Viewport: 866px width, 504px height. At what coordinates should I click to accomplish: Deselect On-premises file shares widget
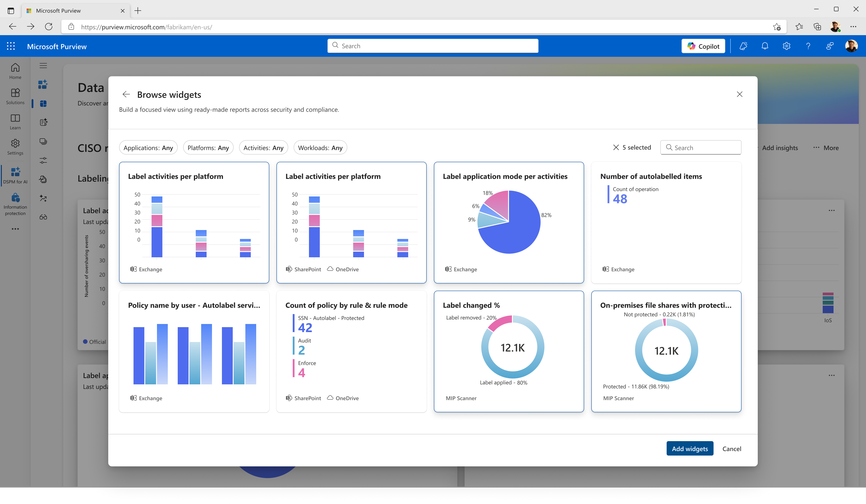point(666,351)
